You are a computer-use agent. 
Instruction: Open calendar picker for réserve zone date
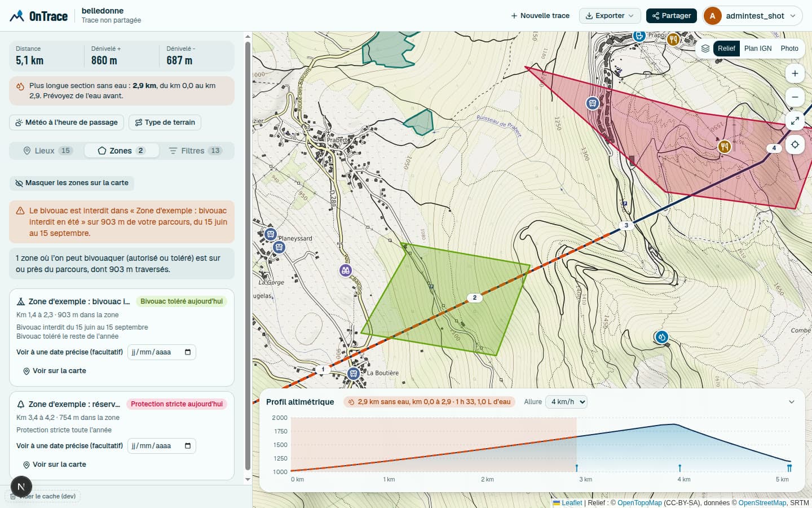coord(188,446)
